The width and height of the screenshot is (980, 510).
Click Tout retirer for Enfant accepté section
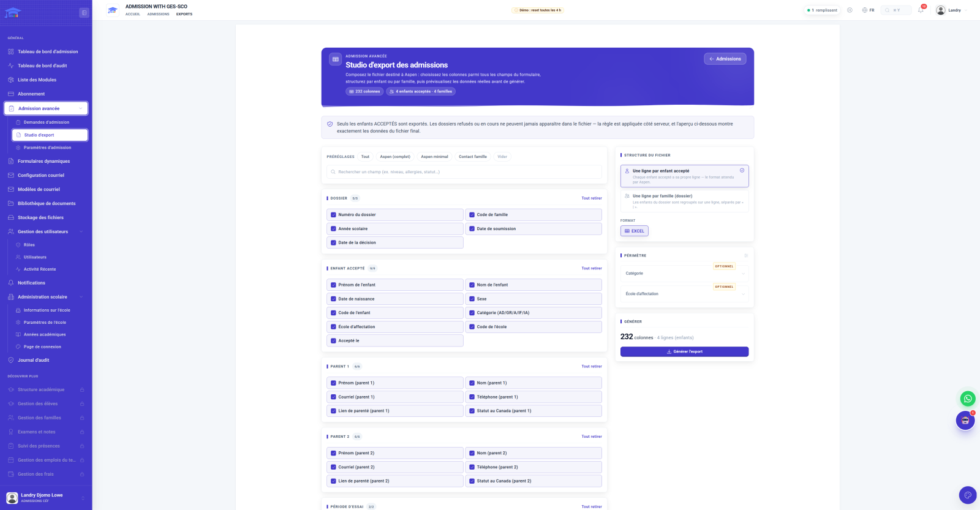click(x=592, y=269)
